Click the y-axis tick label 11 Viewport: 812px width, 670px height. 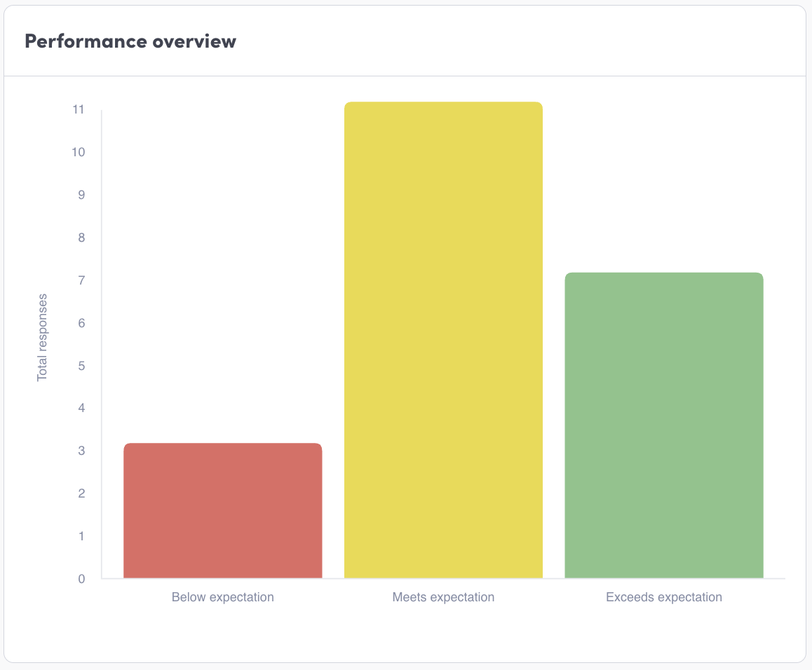[x=78, y=110]
